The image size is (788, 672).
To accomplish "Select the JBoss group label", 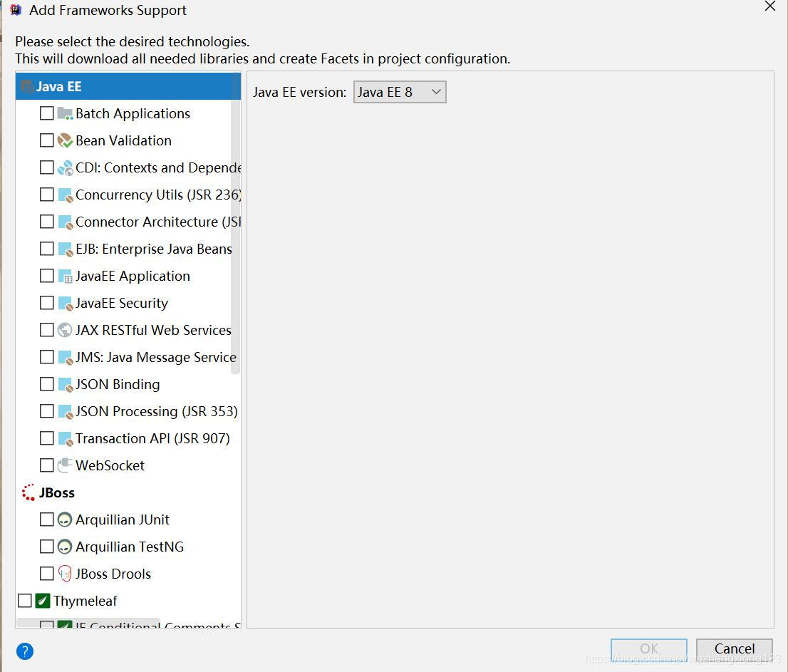I will (x=57, y=493).
